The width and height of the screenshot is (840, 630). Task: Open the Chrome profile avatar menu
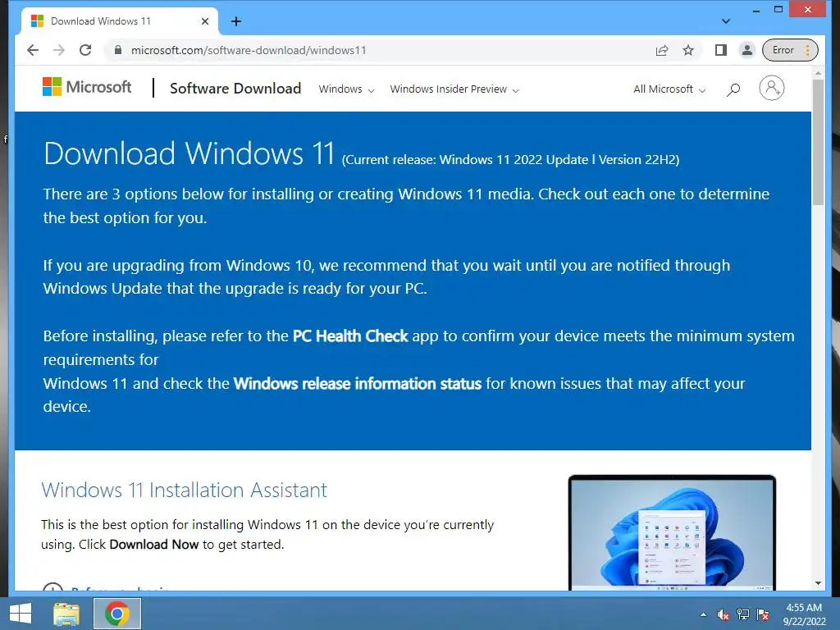click(x=746, y=50)
